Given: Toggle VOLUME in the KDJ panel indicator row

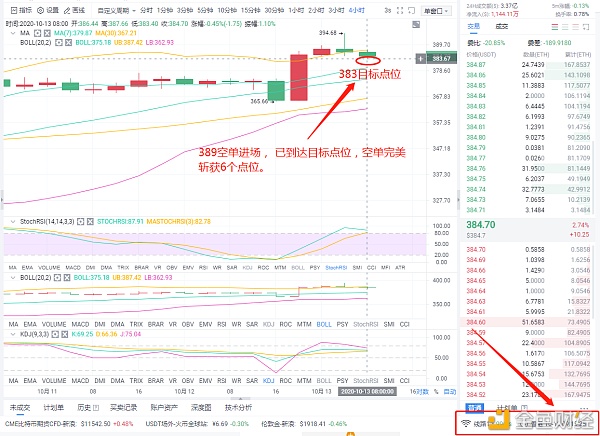Looking at the screenshot, I should tap(54, 381).
